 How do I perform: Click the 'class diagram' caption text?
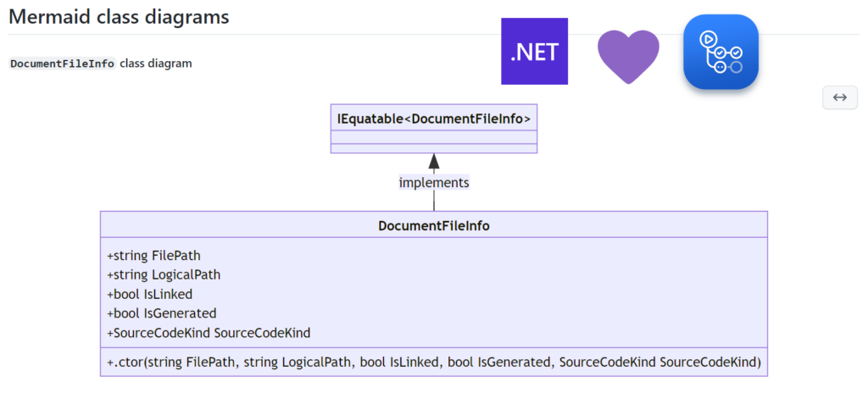[156, 64]
